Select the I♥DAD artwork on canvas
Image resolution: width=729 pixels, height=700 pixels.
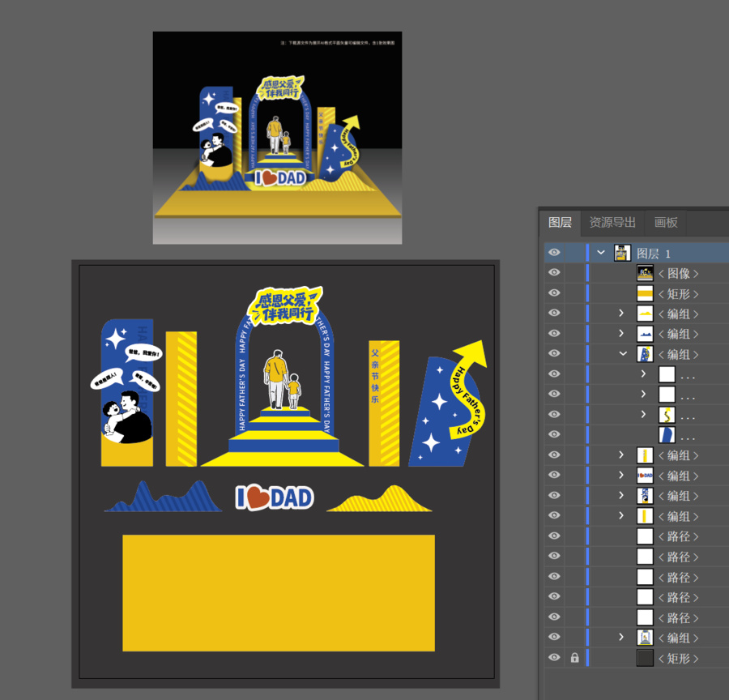click(x=275, y=497)
